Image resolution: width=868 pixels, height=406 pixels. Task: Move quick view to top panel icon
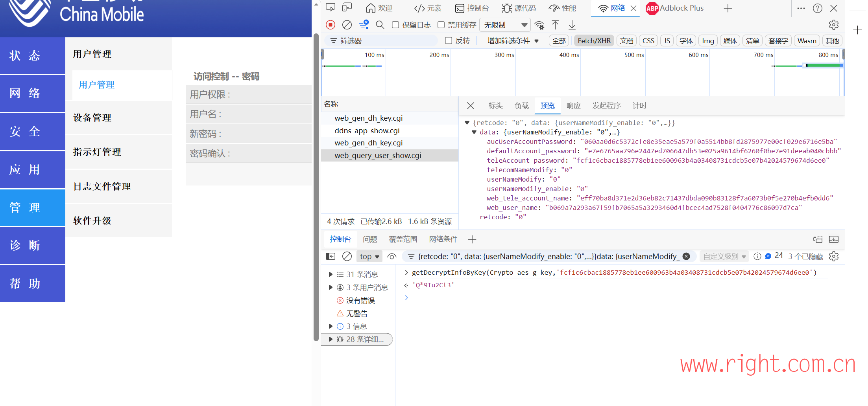coord(818,239)
